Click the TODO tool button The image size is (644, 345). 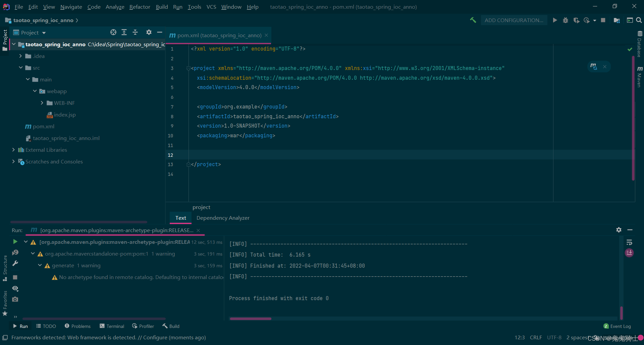(46, 326)
